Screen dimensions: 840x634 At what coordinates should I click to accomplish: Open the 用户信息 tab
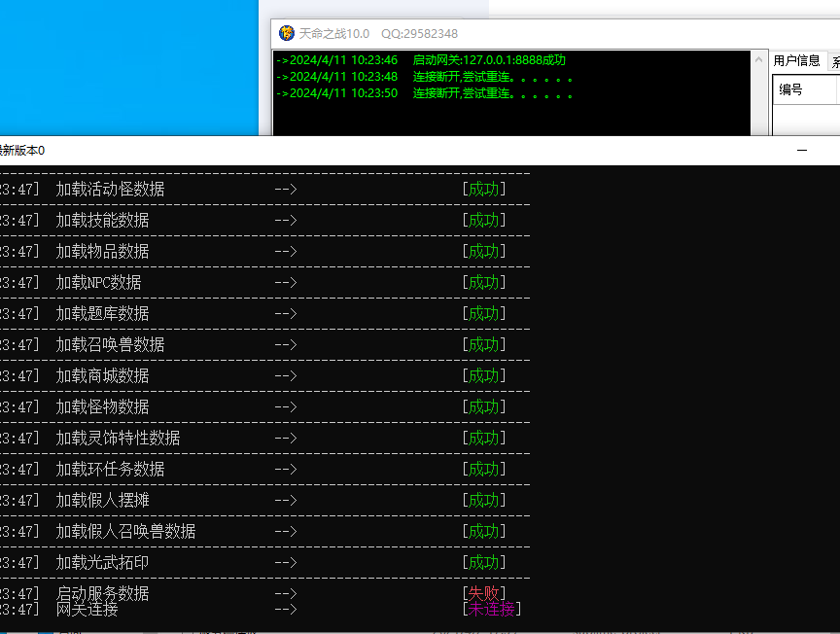tap(796, 60)
